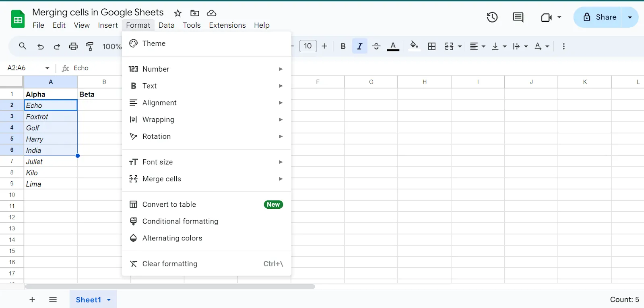
Task: Undo the last action
Action: coord(40,46)
